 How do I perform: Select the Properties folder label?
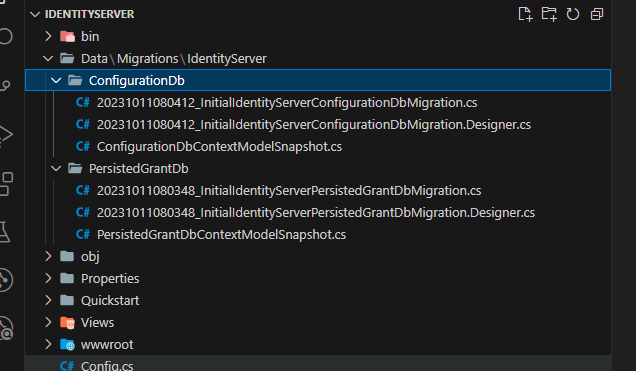coord(110,279)
